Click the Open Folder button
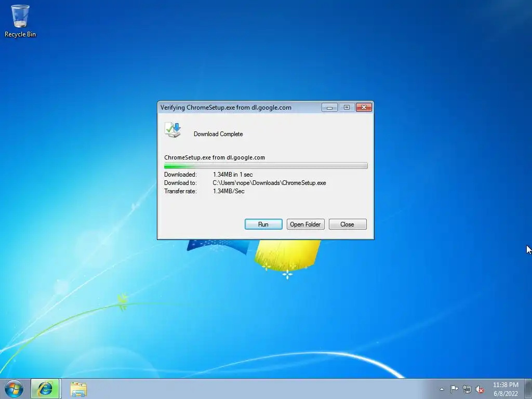The height and width of the screenshot is (399, 532). click(x=305, y=224)
